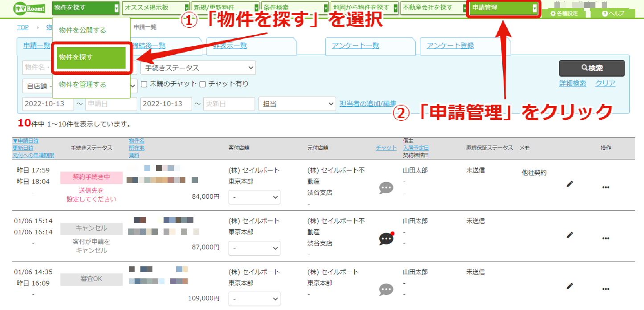This screenshot has width=644, height=310.
Task: Click pencil icon for 87,000円 row
Action: point(570,235)
